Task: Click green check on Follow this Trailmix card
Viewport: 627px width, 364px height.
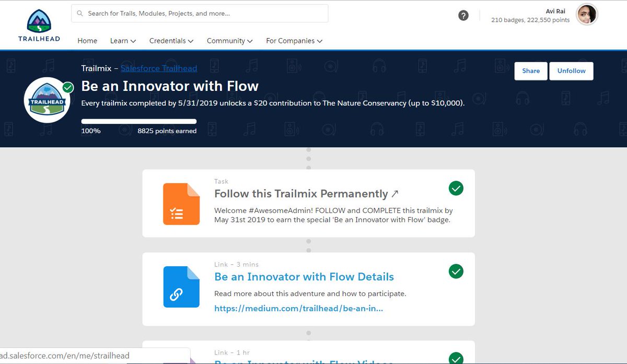Action: tap(456, 188)
